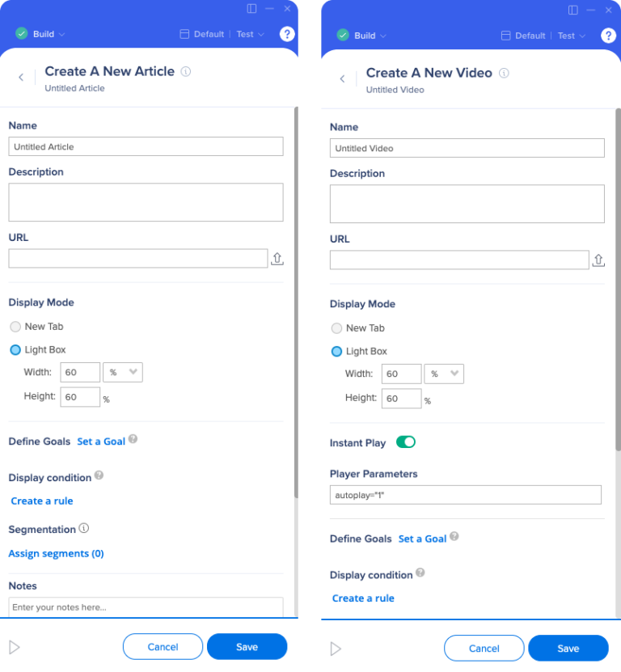This screenshot has width=621, height=672.
Task: Open help question mark in Article panel header
Action: click(x=287, y=34)
